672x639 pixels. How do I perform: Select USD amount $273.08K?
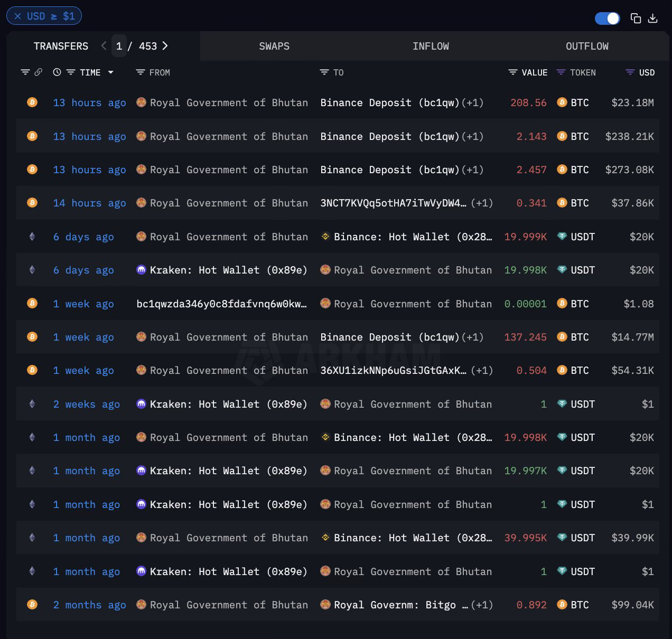click(x=629, y=170)
